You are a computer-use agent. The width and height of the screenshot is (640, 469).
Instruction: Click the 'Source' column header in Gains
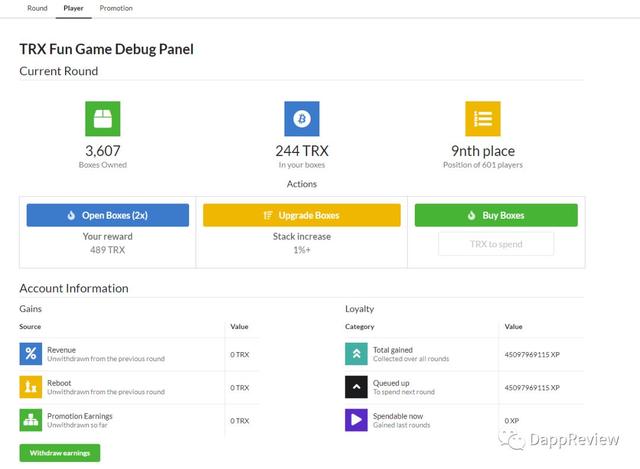coord(30,327)
